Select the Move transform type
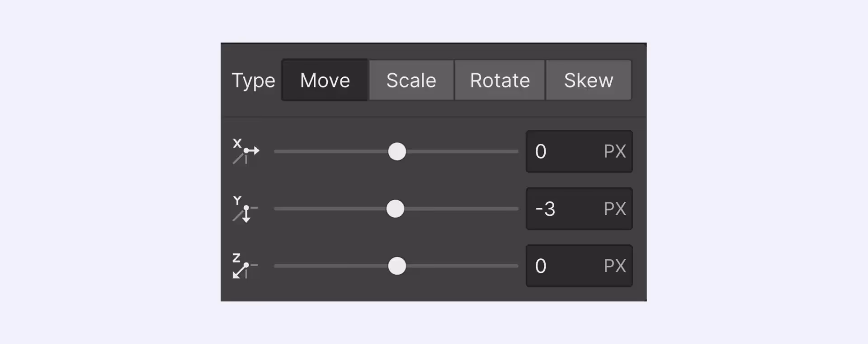 (325, 80)
